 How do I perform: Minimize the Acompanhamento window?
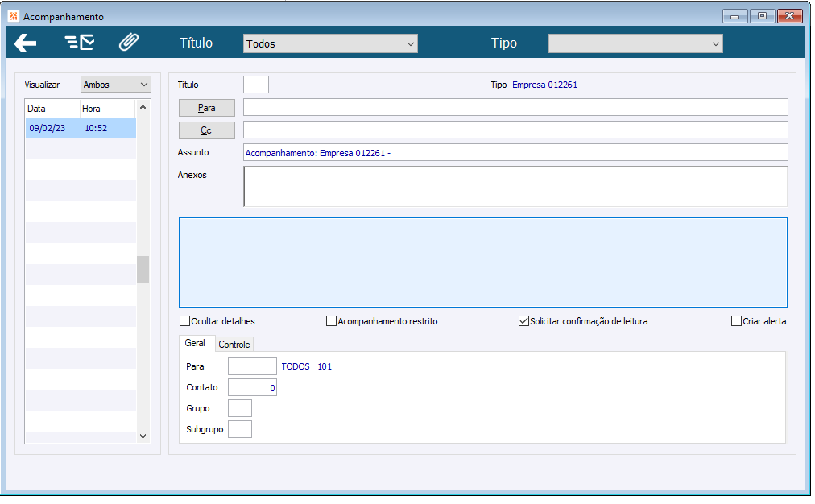click(735, 16)
